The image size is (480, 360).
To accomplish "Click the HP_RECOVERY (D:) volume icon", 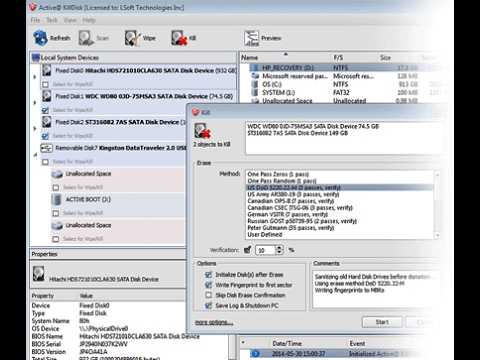I will (x=255, y=68).
